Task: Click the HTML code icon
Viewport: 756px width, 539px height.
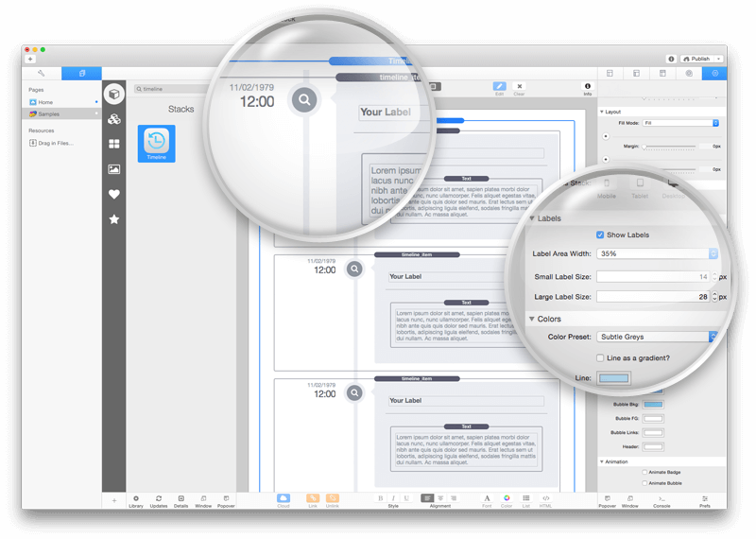Action: 546,498
